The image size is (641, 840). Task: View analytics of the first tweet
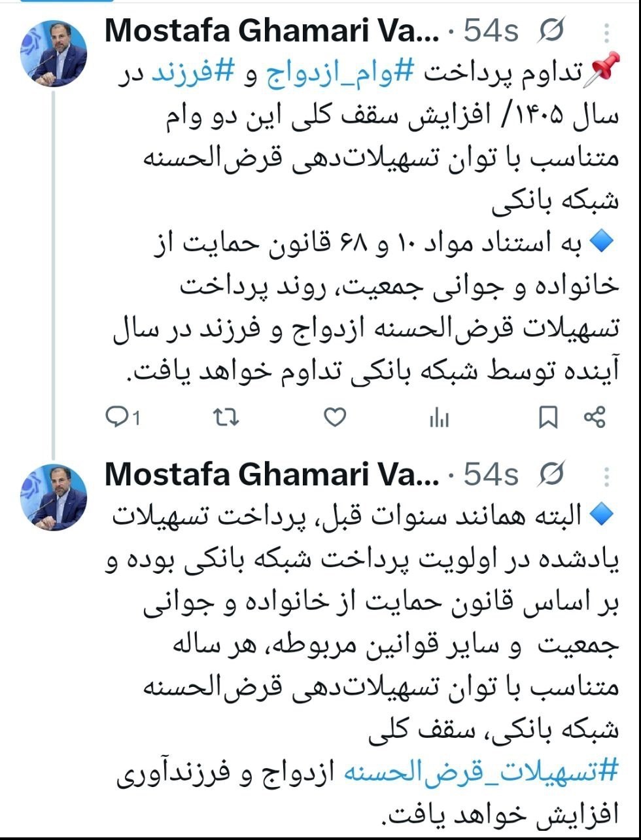pyautogui.click(x=439, y=417)
